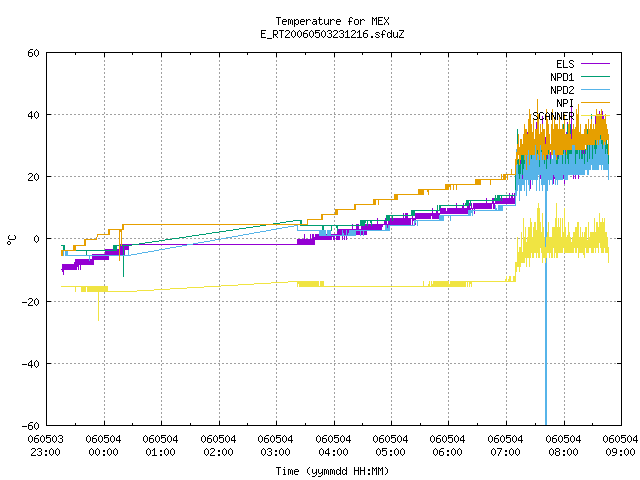Screen dimensions: 640x480
Task: Select the NPD2 legend label
Action: [x=562, y=90]
